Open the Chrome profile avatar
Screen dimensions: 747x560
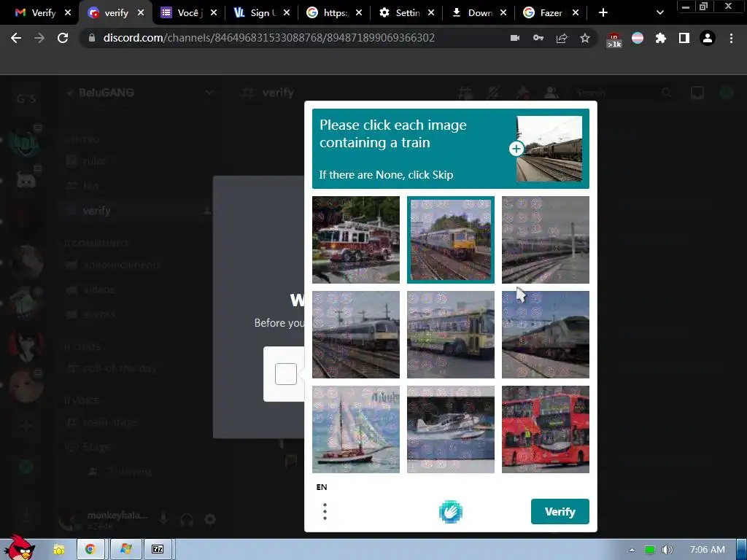(x=708, y=38)
